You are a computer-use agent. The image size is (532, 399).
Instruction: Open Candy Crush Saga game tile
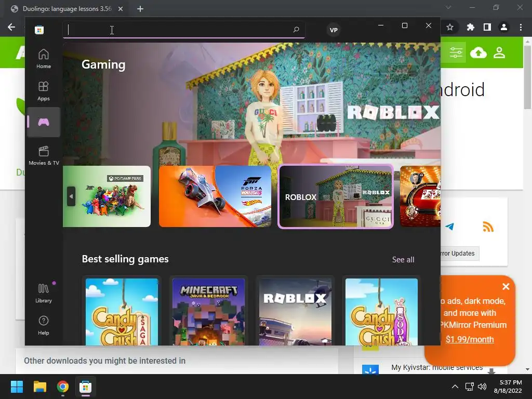(122, 312)
